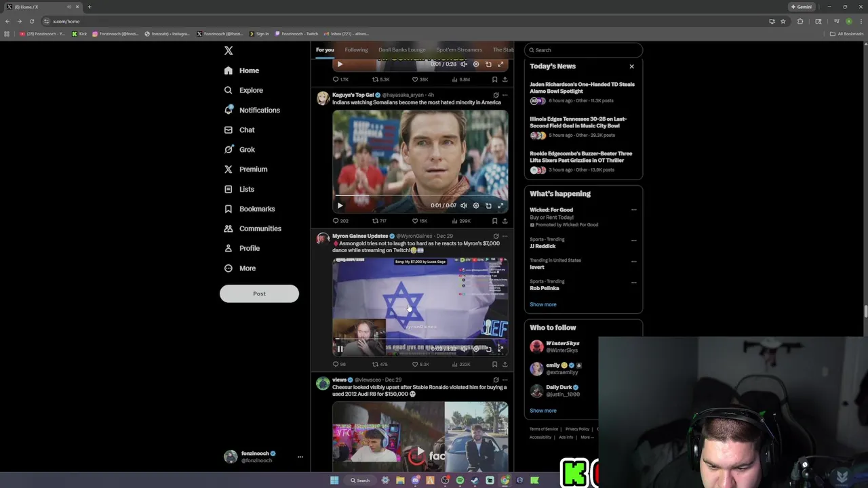
Task: Bookmark Myron Gaines Updates post
Action: click(495, 365)
